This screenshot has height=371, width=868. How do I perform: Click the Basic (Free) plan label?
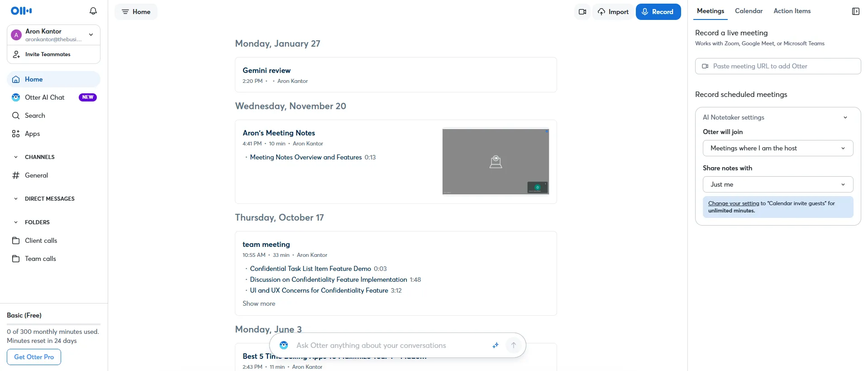click(x=24, y=315)
